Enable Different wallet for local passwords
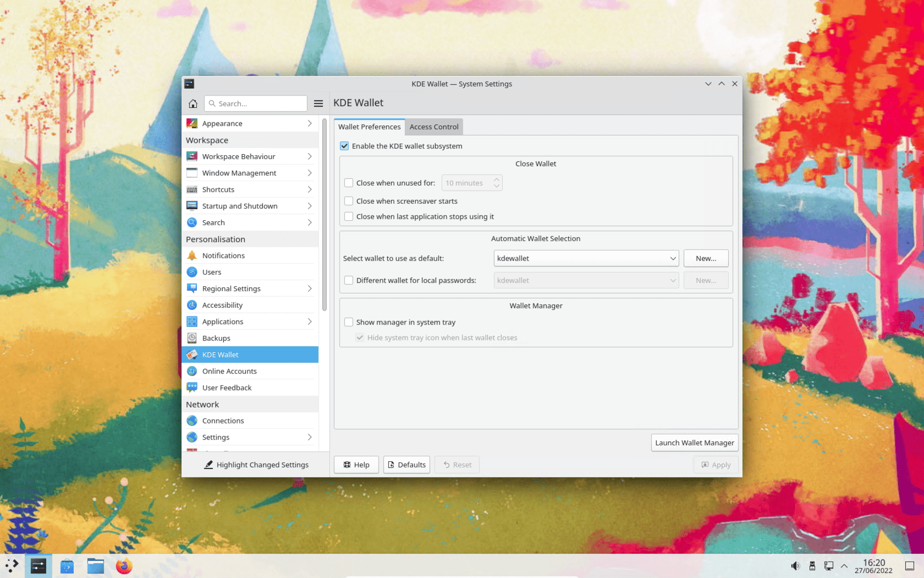The image size is (924, 578). pos(349,280)
